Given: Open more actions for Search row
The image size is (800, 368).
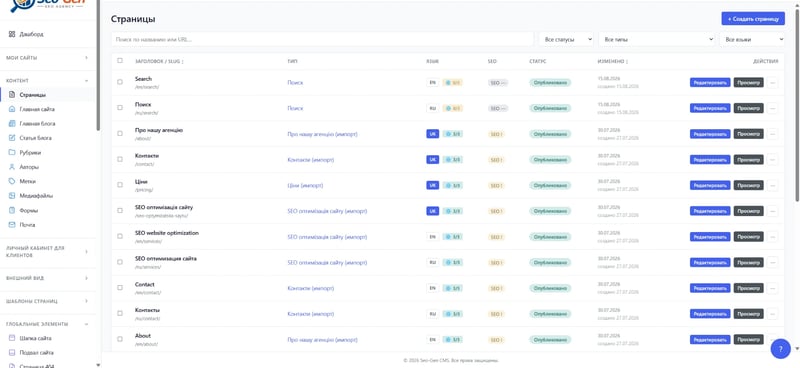Looking at the screenshot, I should 772,82.
